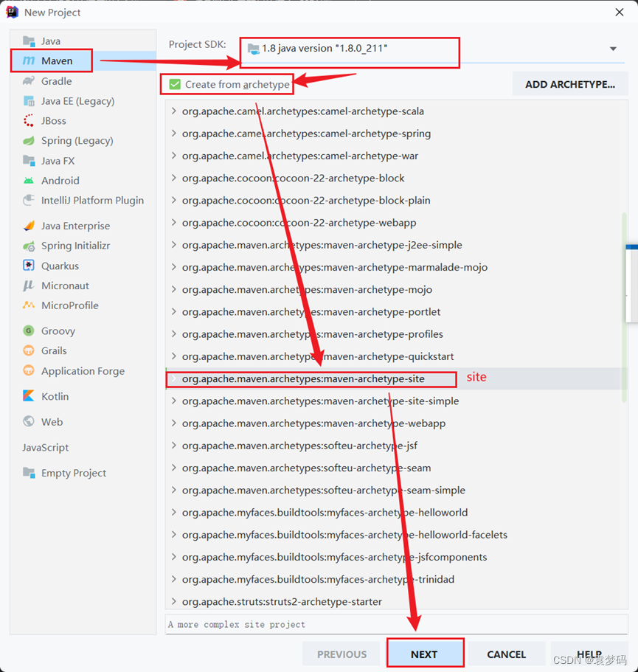Image resolution: width=638 pixels, height=672 pixels.
Task: Click the IntelliJ Platform Plugin icon
Action: click(x=29, y=200)
